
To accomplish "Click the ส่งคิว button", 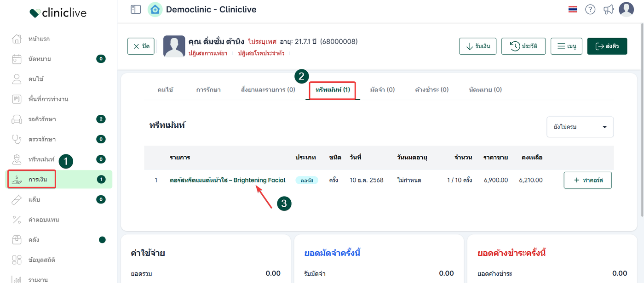I will [x=607, y=46].
